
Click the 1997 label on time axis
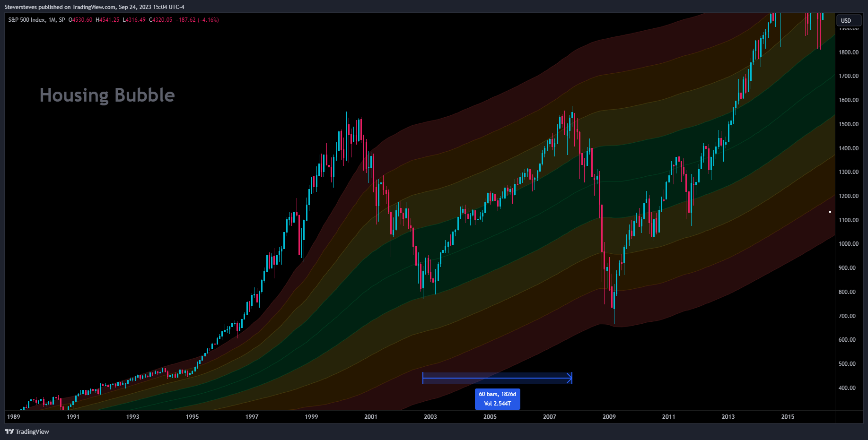pos(252,417)
